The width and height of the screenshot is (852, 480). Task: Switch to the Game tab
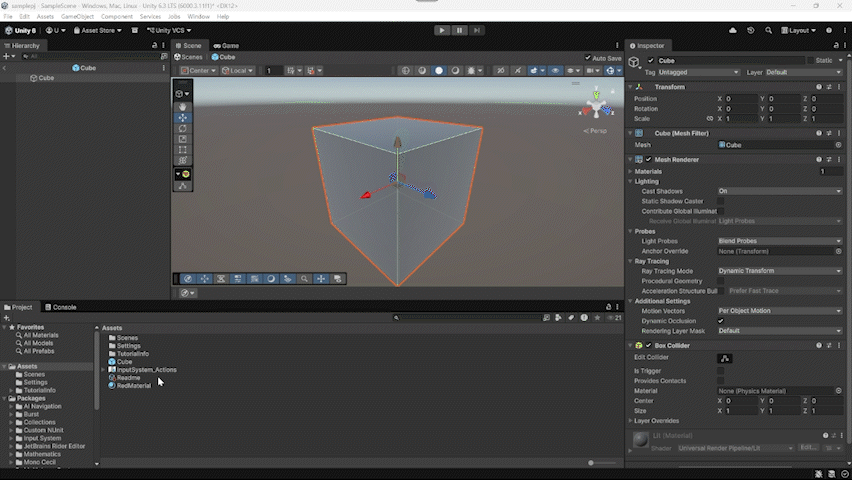225,45
